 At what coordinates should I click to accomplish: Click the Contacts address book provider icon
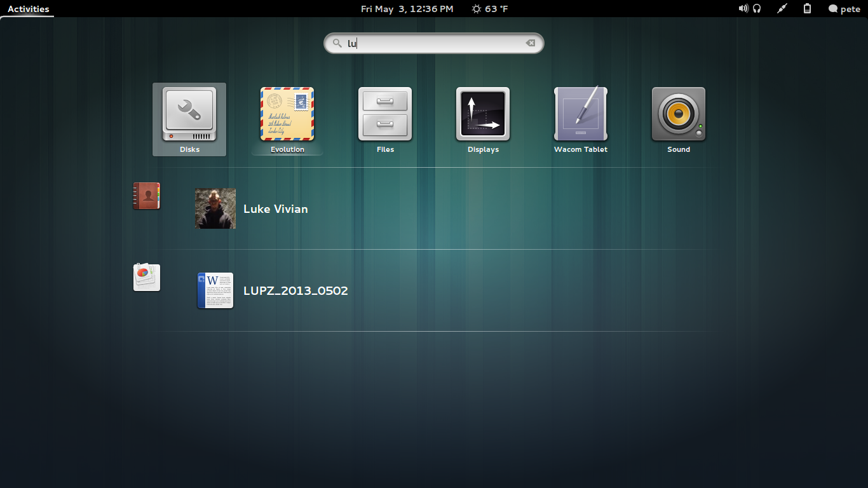pyautogui.click(x=146, y=196)
